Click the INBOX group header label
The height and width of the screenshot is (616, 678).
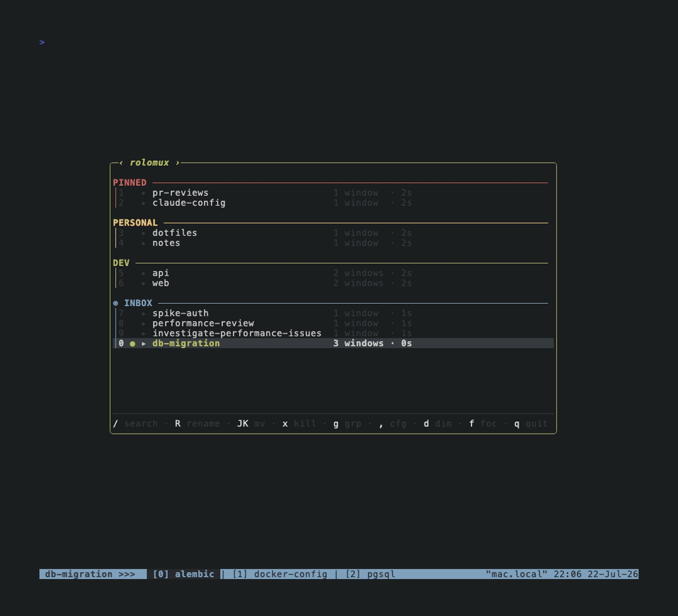pyautogui.click(x=138, y=304)
